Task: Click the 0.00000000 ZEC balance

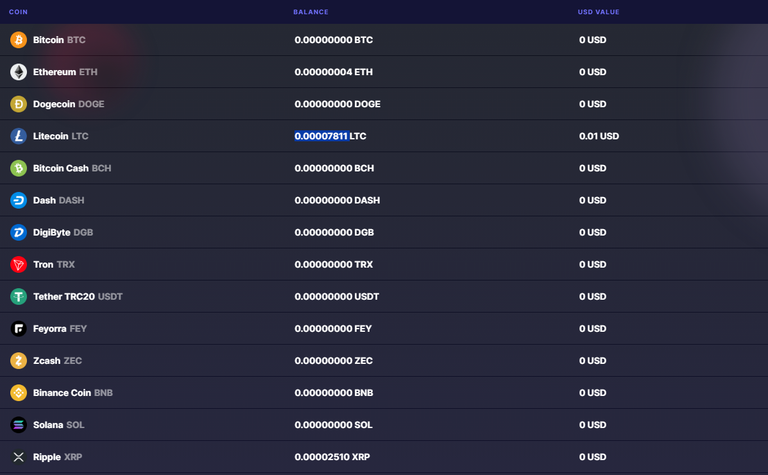Action: point(334,360)
